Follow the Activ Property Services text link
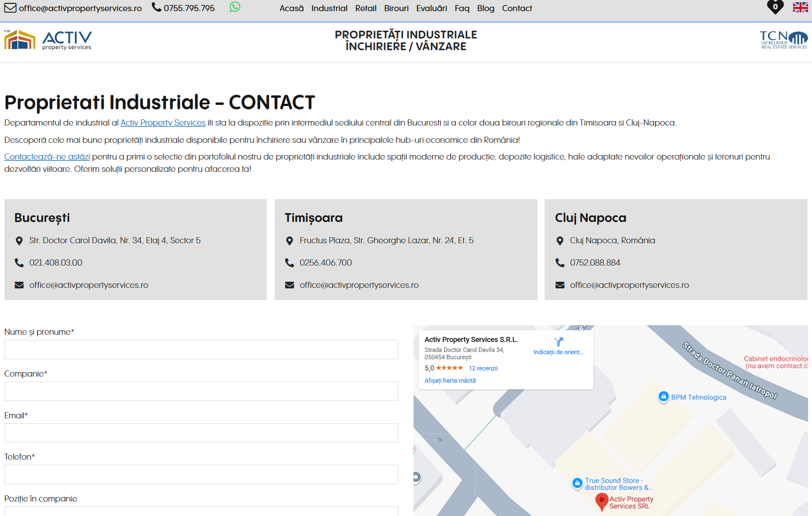812x516 pixels. [x=163, y=123]
